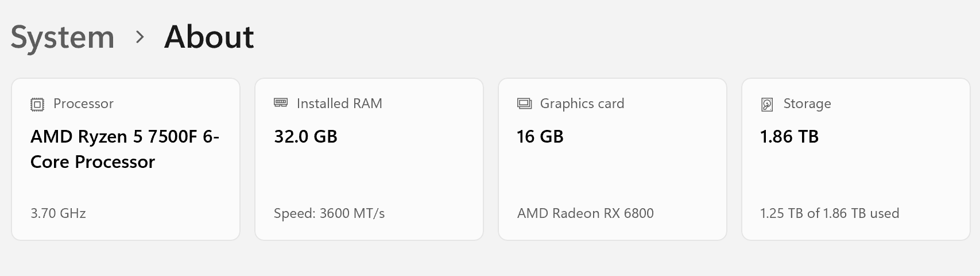Select the About page title
The image size is (980, 276).
pos(209,37)
